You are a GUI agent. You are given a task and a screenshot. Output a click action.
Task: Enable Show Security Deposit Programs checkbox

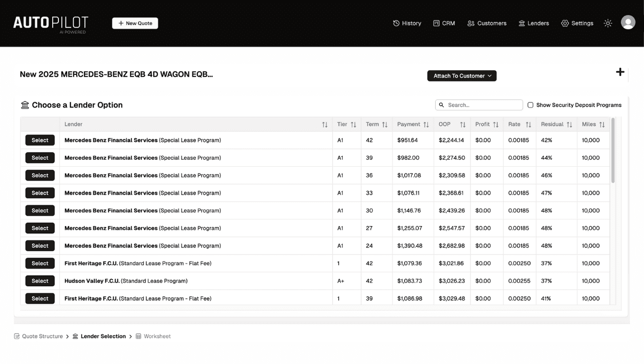pos(531,105)
